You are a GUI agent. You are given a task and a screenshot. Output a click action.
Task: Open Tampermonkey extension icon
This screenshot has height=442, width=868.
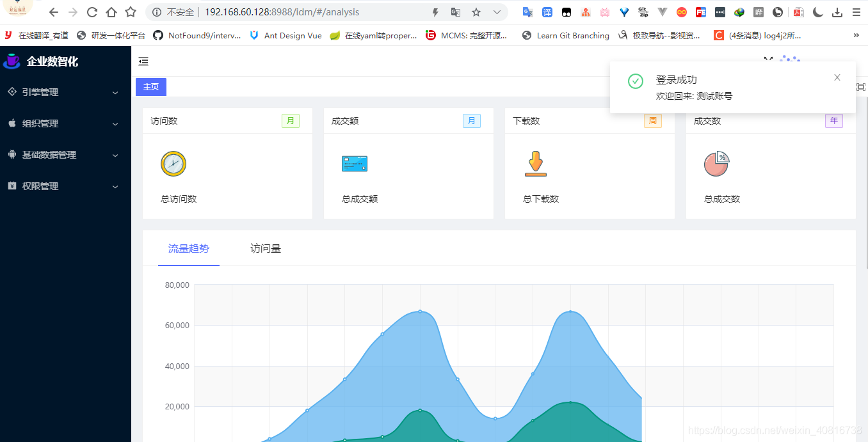click(x=567, y=12)
